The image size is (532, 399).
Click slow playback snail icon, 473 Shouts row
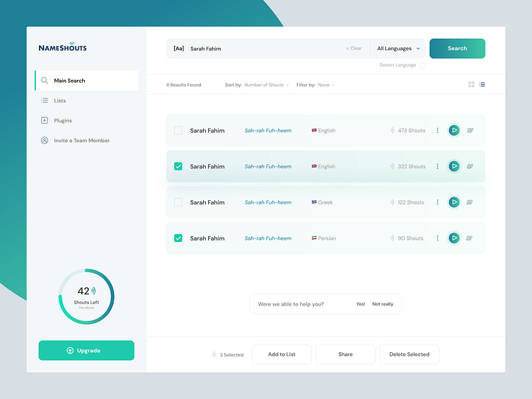(x=470, y=130)
